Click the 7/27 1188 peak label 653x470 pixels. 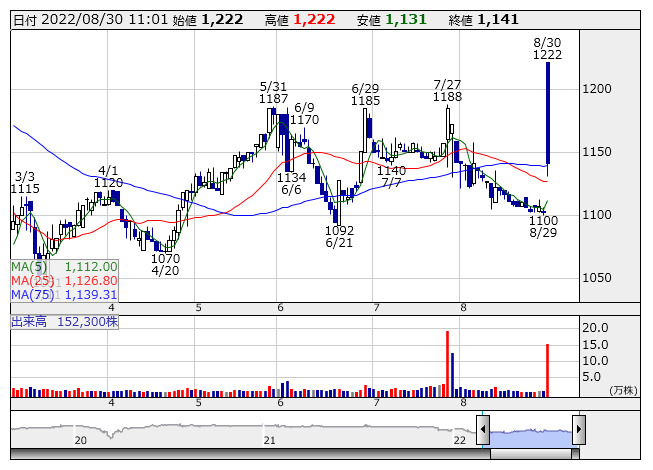[447, 90]
